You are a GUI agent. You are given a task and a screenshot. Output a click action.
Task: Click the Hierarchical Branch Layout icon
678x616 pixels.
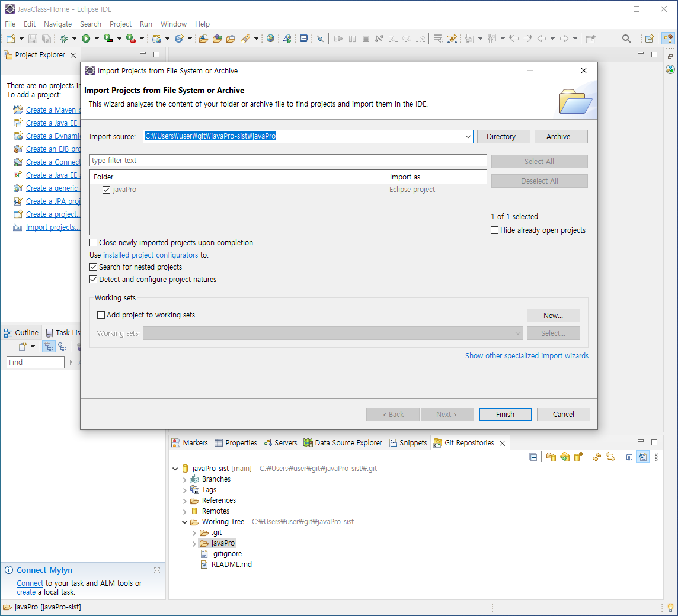coord(629,457)
